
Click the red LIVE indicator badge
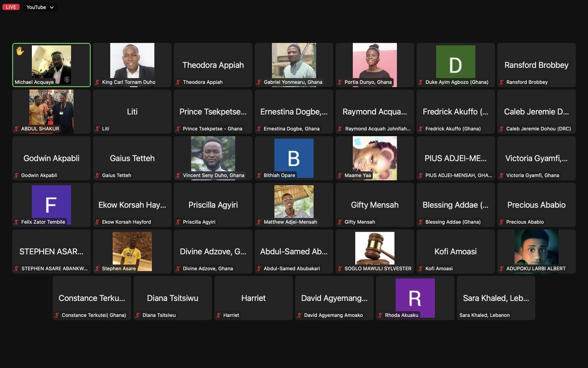point(11,7)
